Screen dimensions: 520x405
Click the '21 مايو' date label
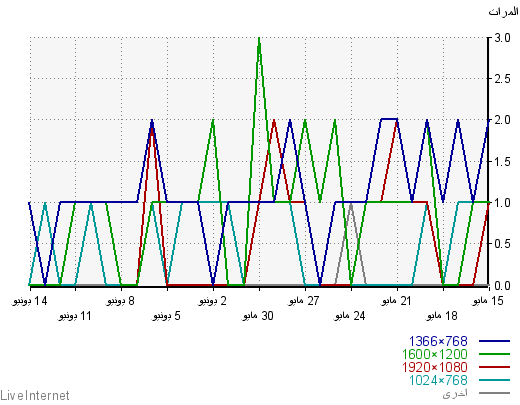(396, 301)
